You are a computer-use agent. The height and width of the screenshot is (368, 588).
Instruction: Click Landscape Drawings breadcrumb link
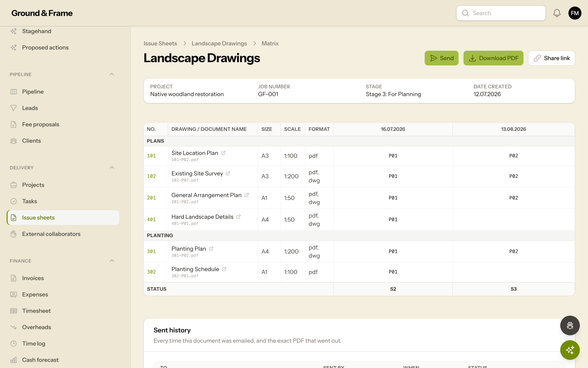(x=219, y=44)
